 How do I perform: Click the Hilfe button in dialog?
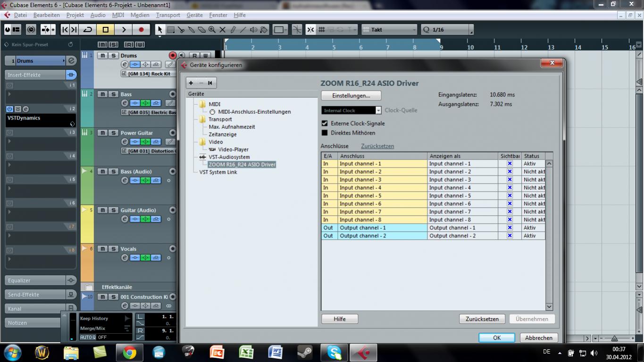point(340,319)
